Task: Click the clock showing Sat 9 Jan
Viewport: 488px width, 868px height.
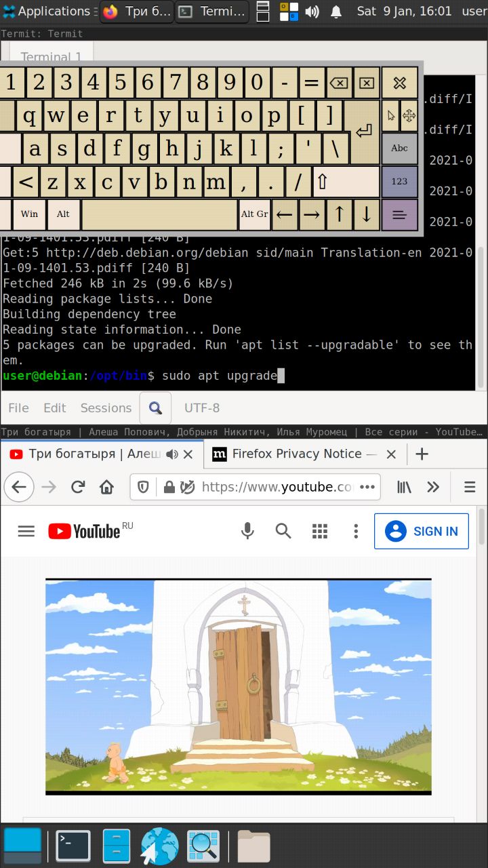Action: 404,11
